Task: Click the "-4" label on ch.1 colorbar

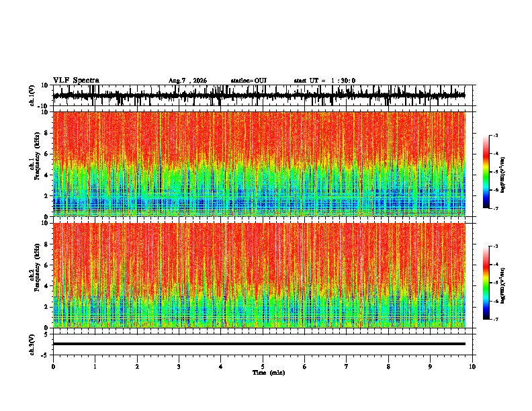Action: tap(495, 154)
